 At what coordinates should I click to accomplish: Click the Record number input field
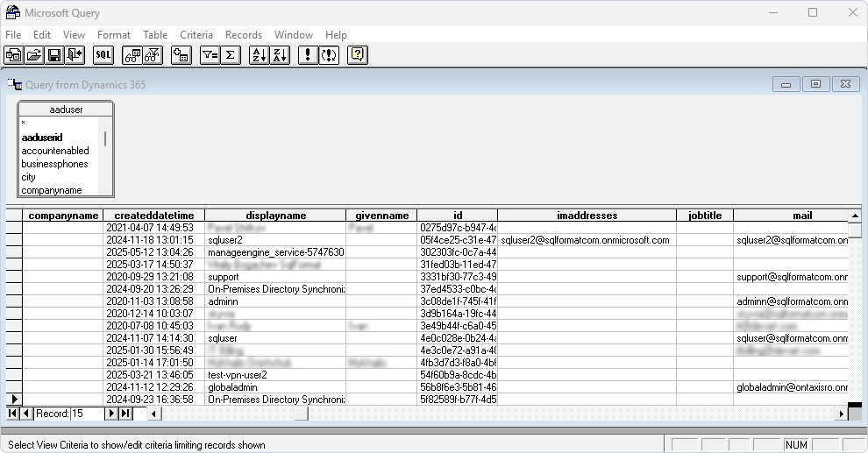[x=87, y=414]
